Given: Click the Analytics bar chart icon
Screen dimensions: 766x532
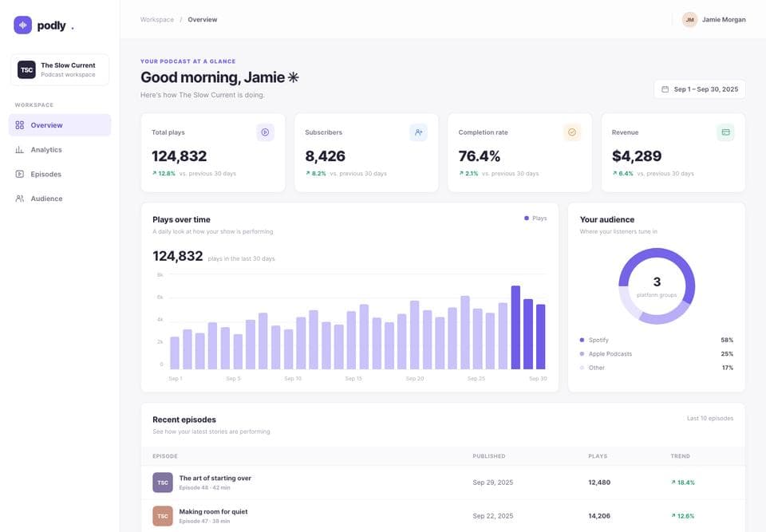Looking at the screenshot, I should click(x=19, y=149).
